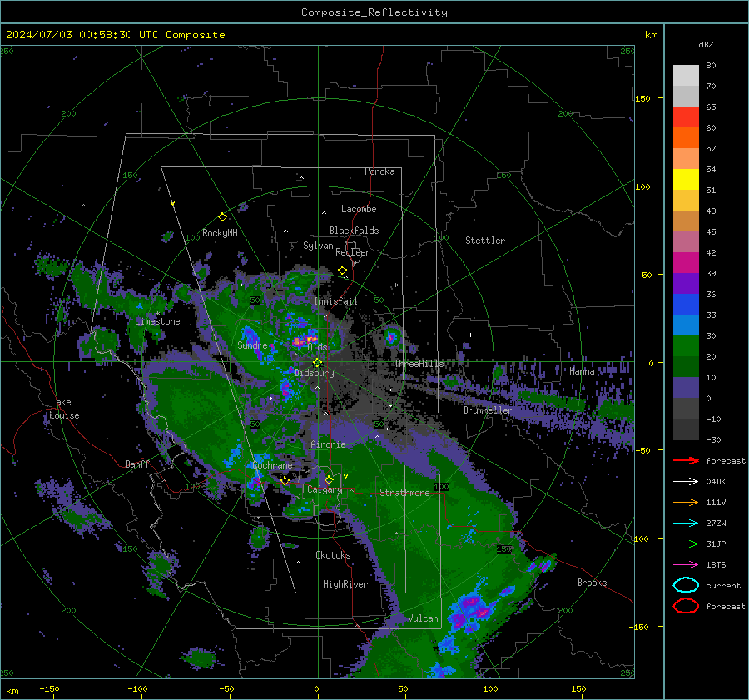Select the yellow swatch between 51 and 54 dBZ

tap(686, 180)
